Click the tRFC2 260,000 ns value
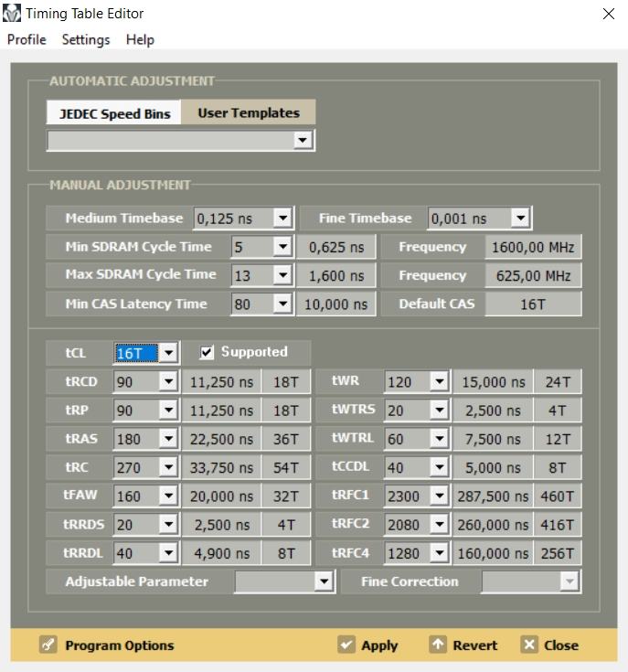Image resolution: width=628 pixels, height=672 pixels. click(x=493, y=525)
